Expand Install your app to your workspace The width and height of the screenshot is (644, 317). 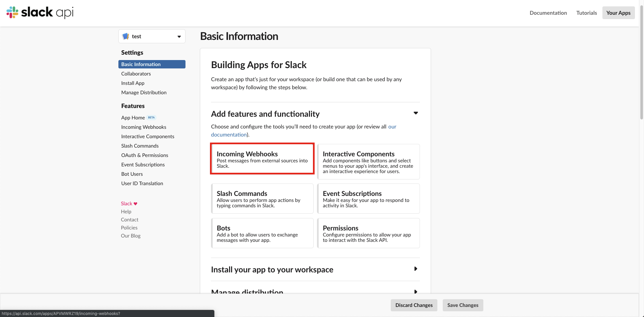416,269
